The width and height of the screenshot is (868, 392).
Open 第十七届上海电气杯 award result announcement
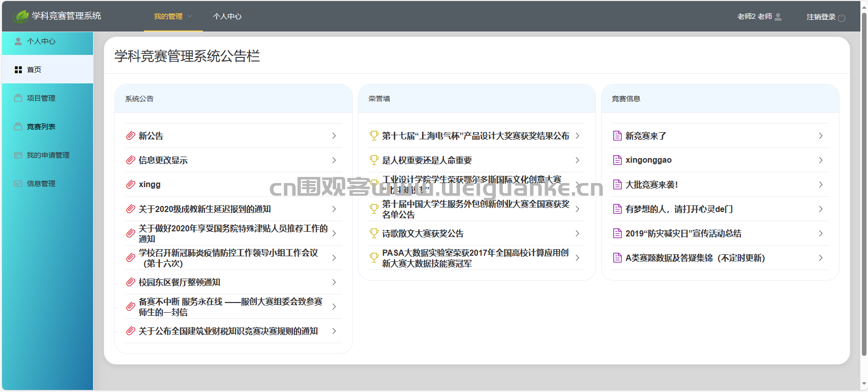point(477,136)
